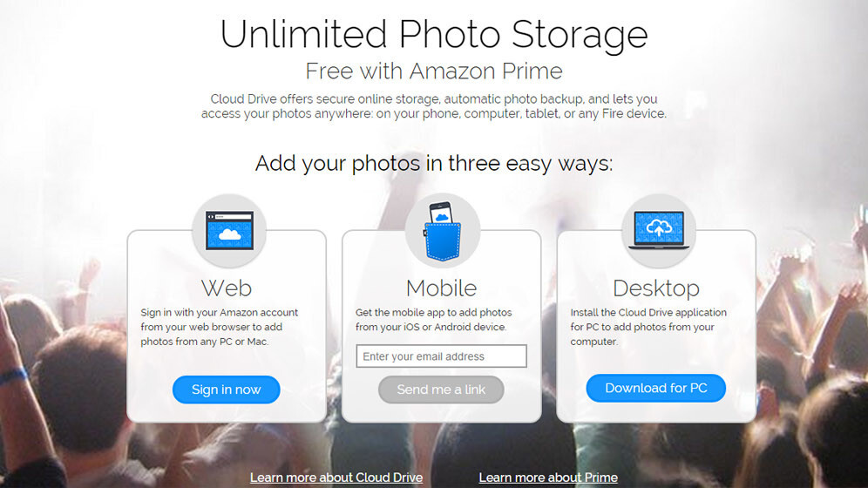Click the Mobile card heading
This screenshot has height=488, width=868.
[x=441, y=288]
